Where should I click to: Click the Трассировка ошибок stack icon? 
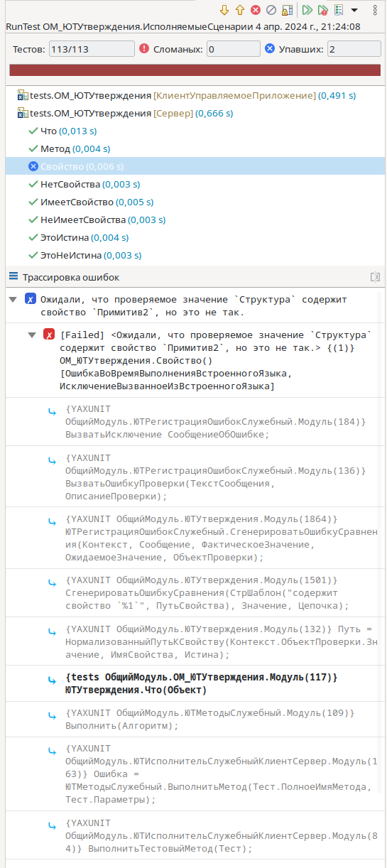point(13,277)
